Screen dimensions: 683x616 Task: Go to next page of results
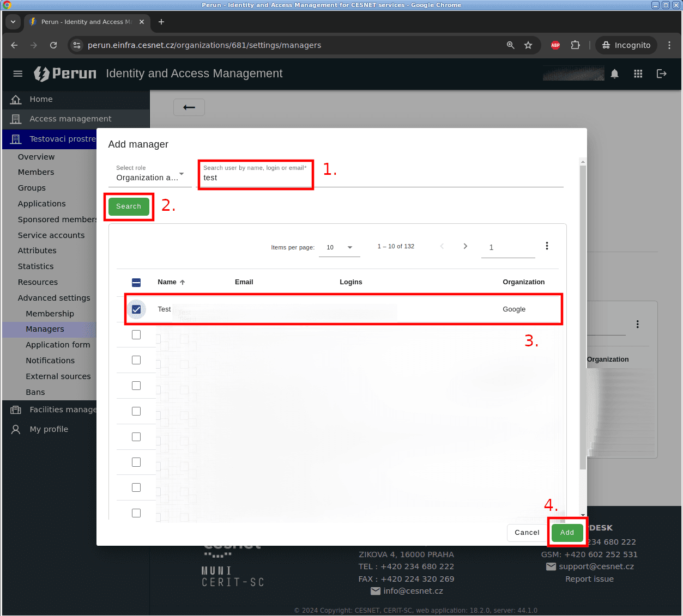[465, 246]
